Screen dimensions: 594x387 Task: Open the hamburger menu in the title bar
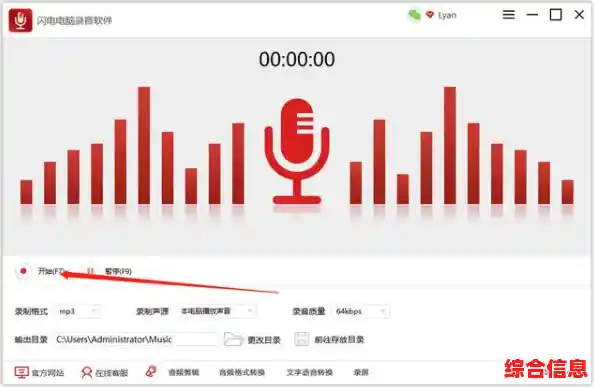pyautogui.click(x=508, y=15)
